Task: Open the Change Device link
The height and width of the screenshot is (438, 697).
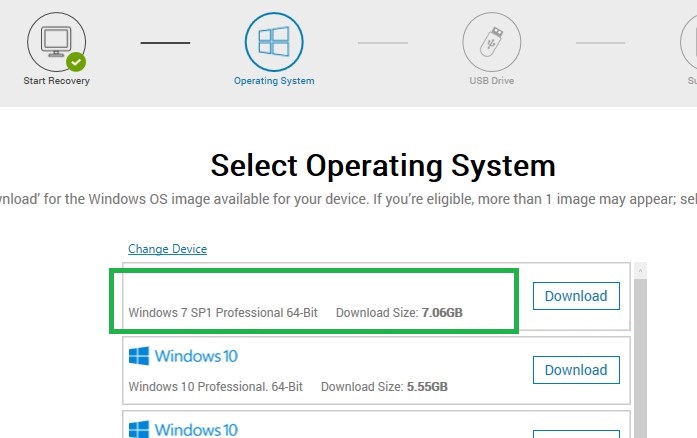Action: pos(168,249)
